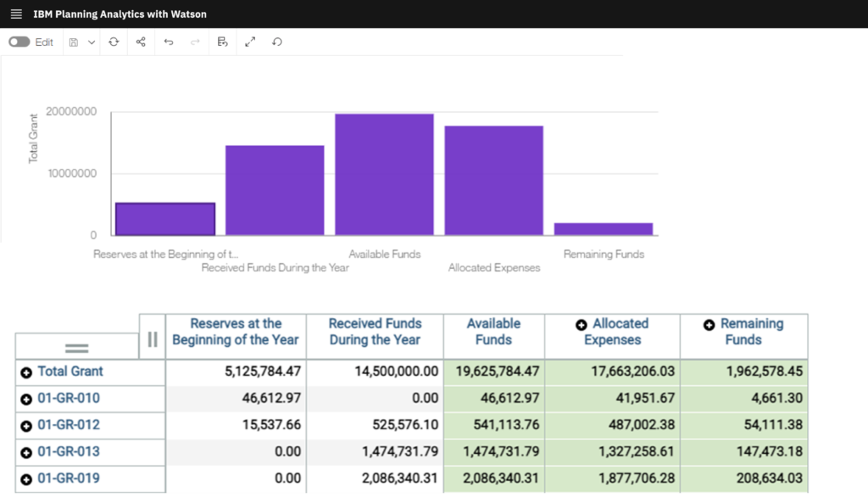This screenshot has width=868, height=498.
Task: Expand the 01-GR-010 row
Action: [x=26, y=399]
